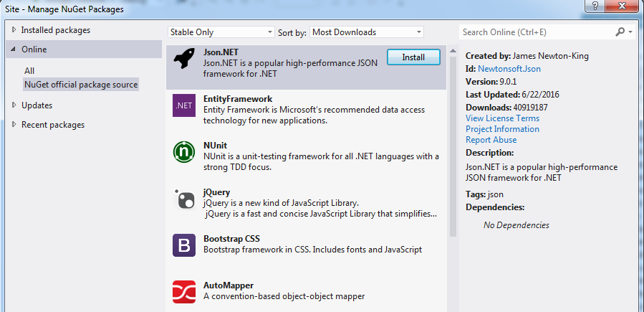Open the Project Information link
Viewport: 644px width, 312px height.
tap(502, 129)
